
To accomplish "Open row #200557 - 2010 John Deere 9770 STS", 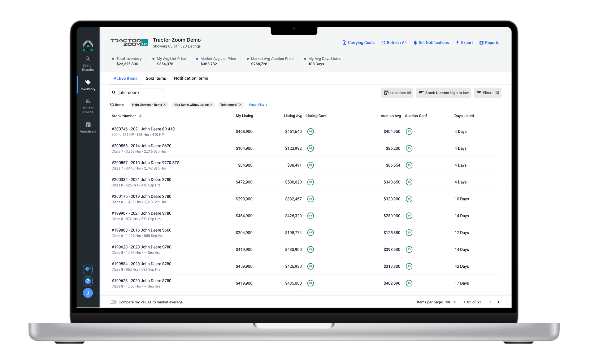I will tap(305, 165).
